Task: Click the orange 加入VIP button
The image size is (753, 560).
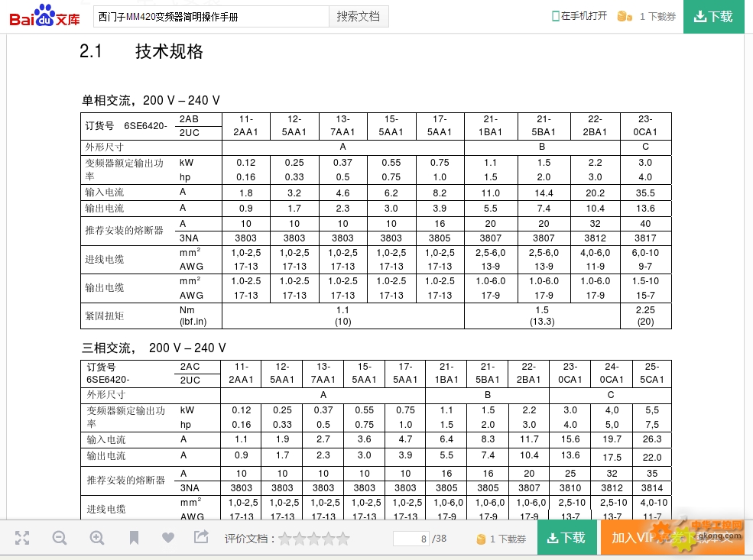Action: click(x=672, y=538)
